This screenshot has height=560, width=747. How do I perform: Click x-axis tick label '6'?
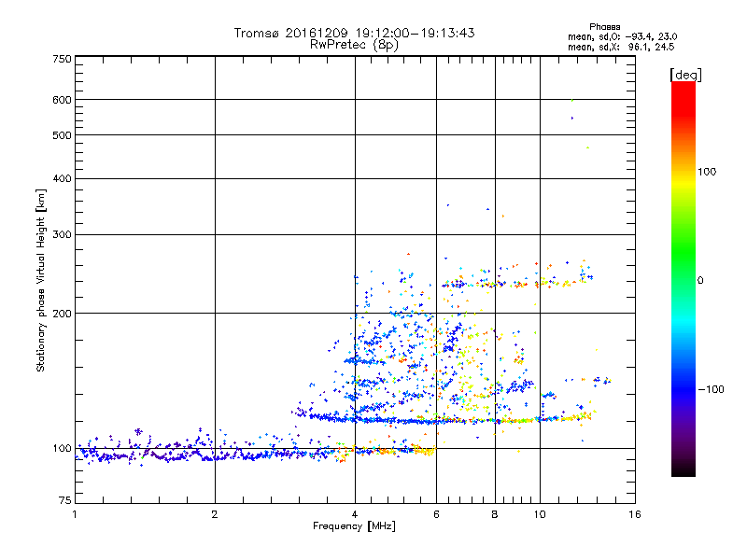[x=436, y=514]
